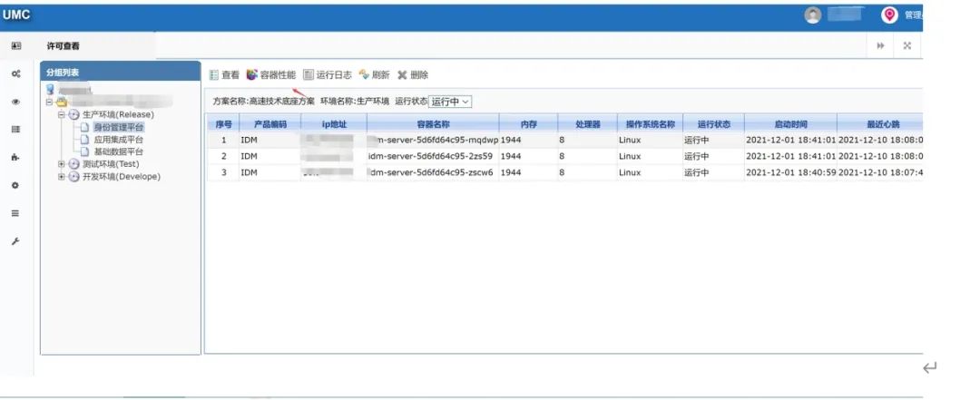Expand the 测试环境(Test) node

62,164
